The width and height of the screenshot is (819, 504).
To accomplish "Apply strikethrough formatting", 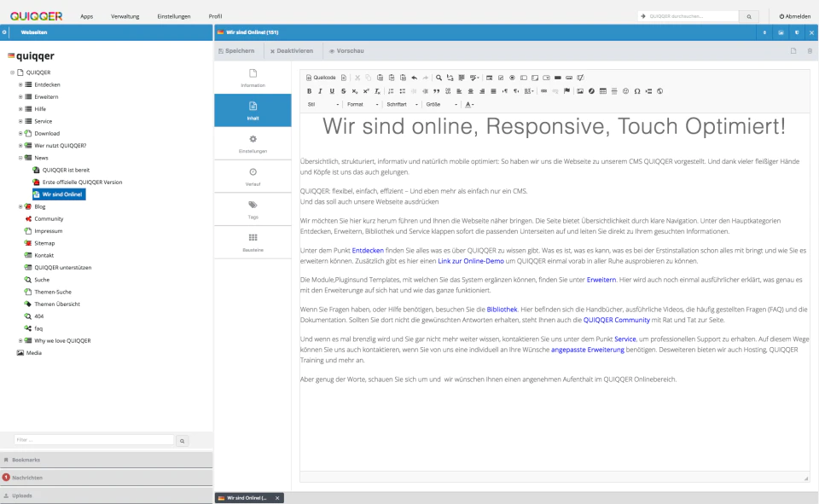I will (343, 91).
